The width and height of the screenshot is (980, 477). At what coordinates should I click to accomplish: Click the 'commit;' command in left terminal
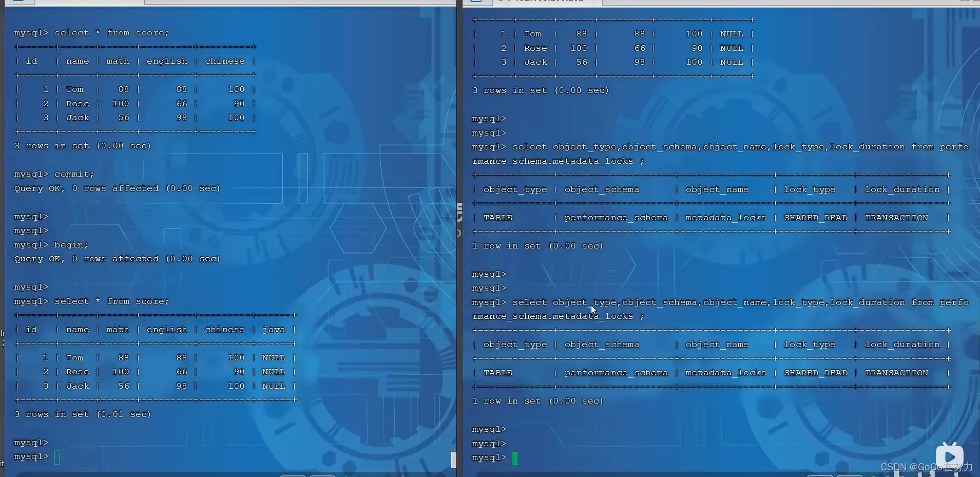pyautogui.click(x=74, y=174)
